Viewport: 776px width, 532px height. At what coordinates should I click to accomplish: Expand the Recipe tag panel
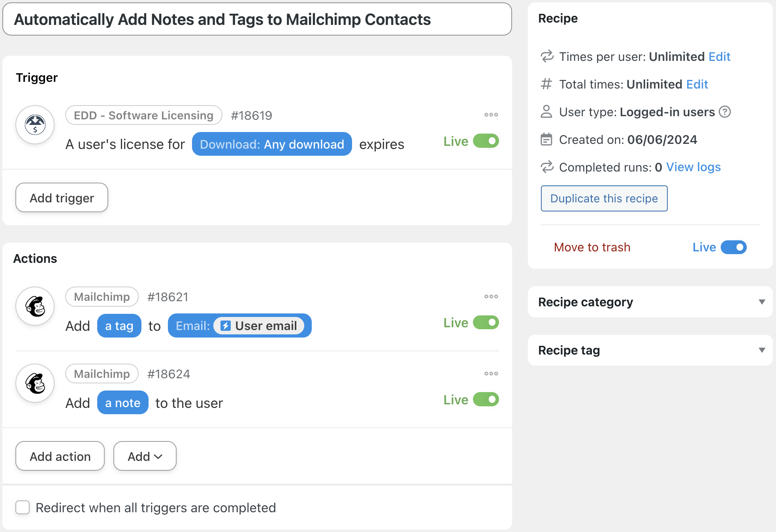(x=762, y=350)
